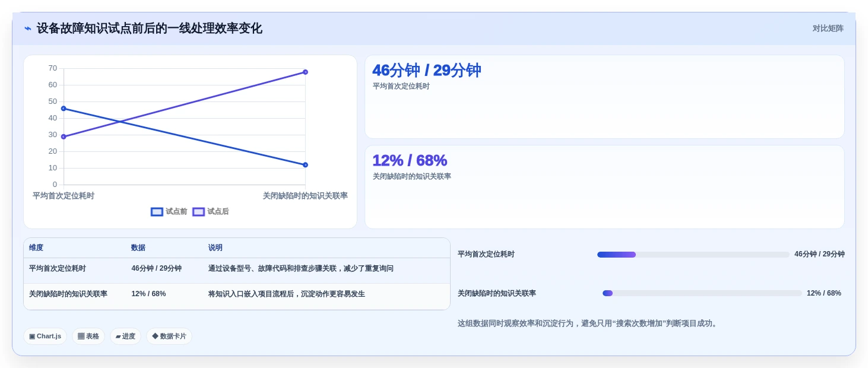Viewport: 868px width, 368px height.
Task: Click the 试点前 data point at 46
Action: [x=64, y=109]
